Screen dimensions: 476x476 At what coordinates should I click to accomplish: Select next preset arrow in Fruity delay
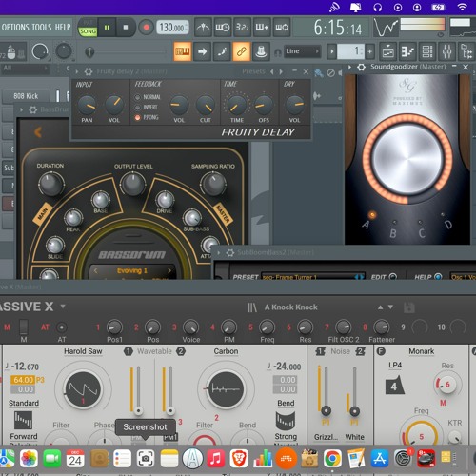click(x=281, y=71)
